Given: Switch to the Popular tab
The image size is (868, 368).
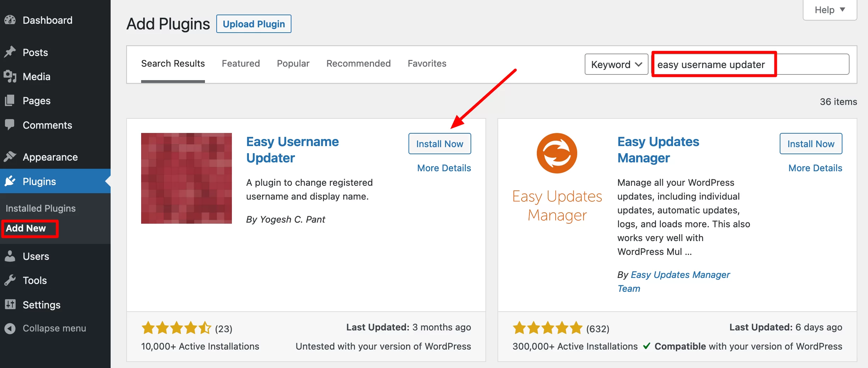Looking at the screenshot, I should click(x=293, y=64).
